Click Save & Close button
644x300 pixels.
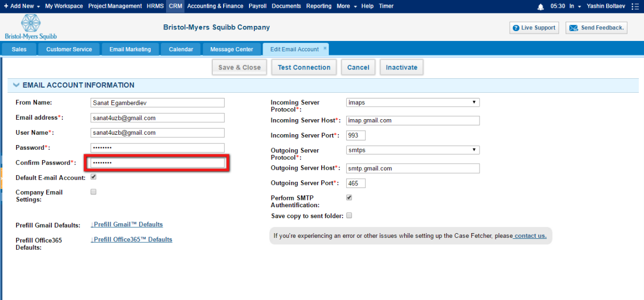tap(239, 67)
